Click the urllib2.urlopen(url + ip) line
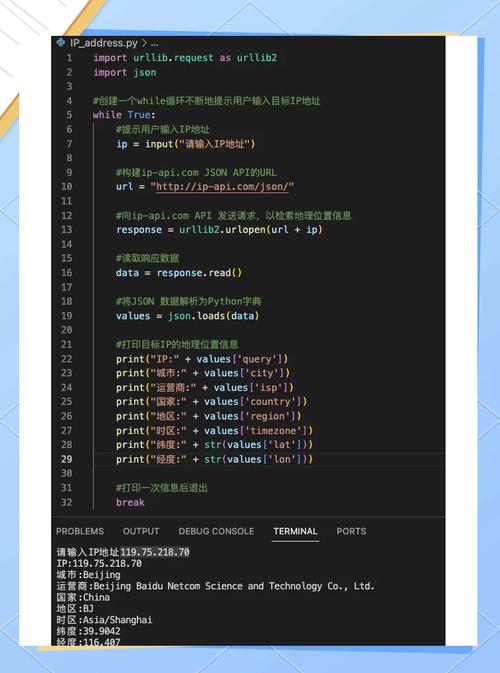Screen dimensions: 500x673 (219, 230)
